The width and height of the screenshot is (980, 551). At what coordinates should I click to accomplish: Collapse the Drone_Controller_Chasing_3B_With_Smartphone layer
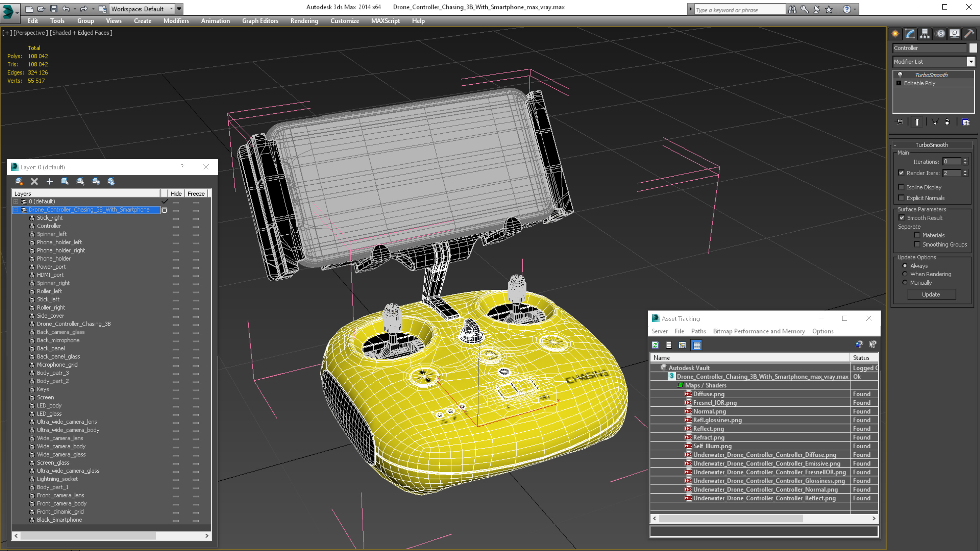(x=16, y=210)
